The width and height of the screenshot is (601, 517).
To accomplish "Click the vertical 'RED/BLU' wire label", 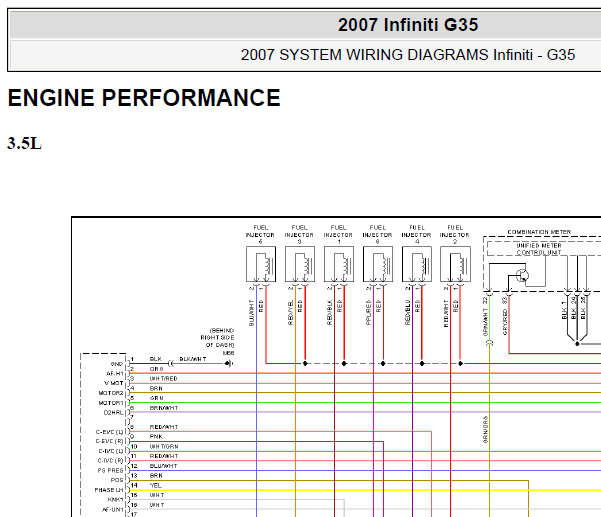I will pyautogui.click(x=407, y=312).
